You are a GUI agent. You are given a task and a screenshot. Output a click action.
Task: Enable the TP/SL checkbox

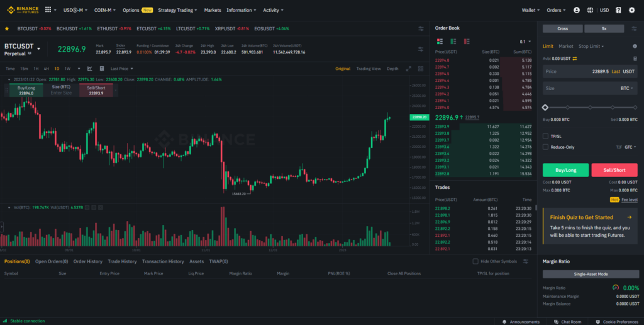[545, 136]
